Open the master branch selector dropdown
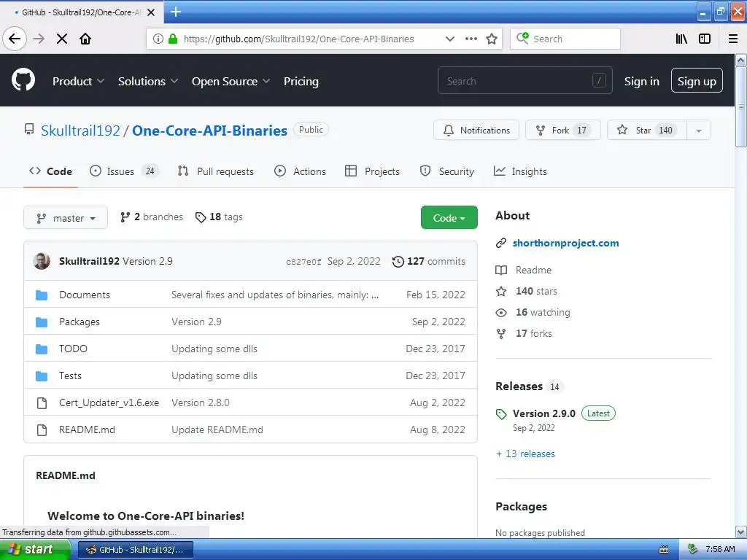This screenshot has width=747, height=560. click(66, 217)
